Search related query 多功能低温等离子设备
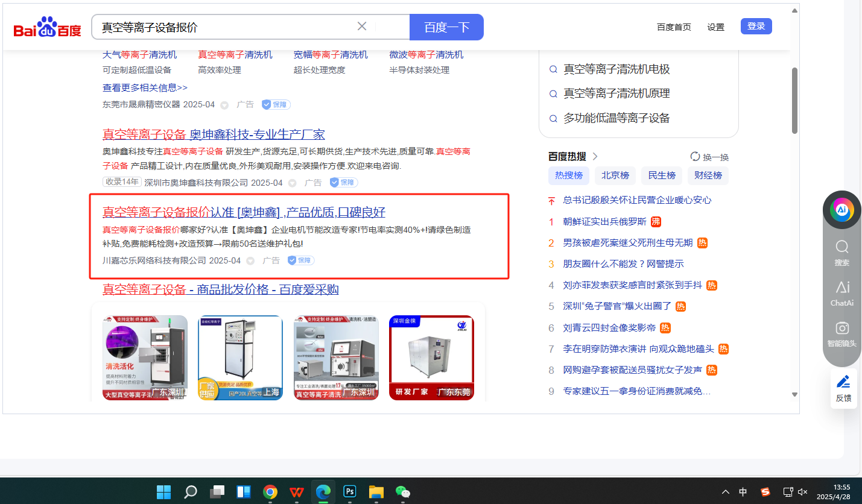This screenshot has height=504, width=862. coord(616,118)
